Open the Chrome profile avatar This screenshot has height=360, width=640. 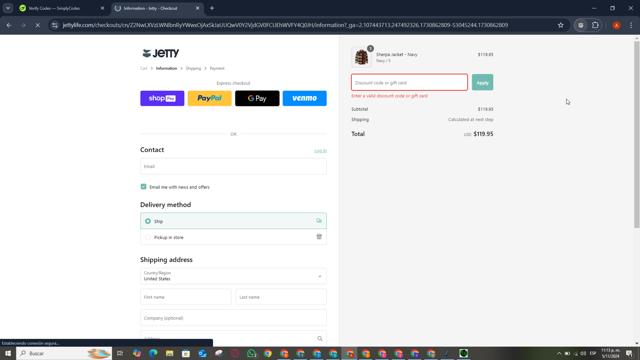click(616, 25)
